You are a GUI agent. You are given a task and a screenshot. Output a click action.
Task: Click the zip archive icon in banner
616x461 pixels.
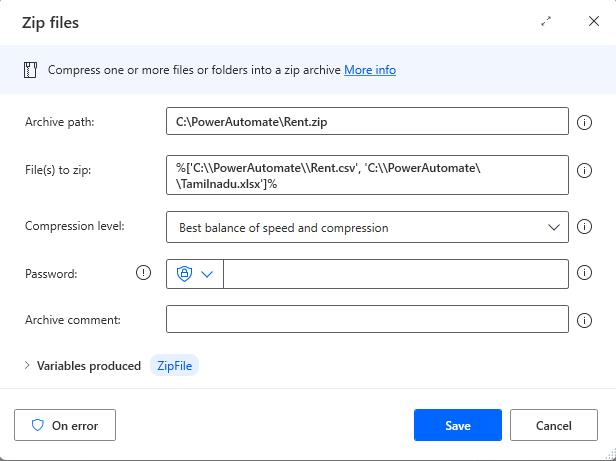pyautogui.click(x=29, y=70)
